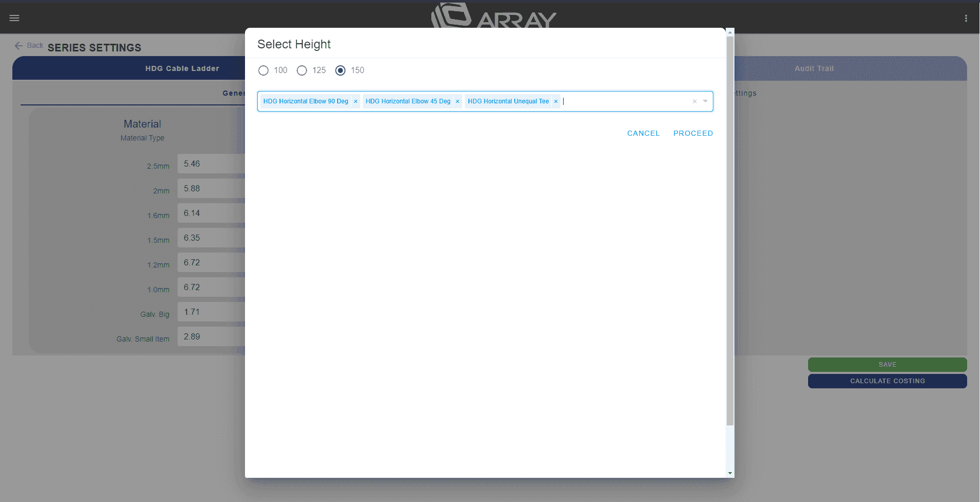The width and height of the screenshot is (980, 502).
Task: Remove the HDG Horizontal Elbow 45 Deg chip
Action: tap(457, 101)
